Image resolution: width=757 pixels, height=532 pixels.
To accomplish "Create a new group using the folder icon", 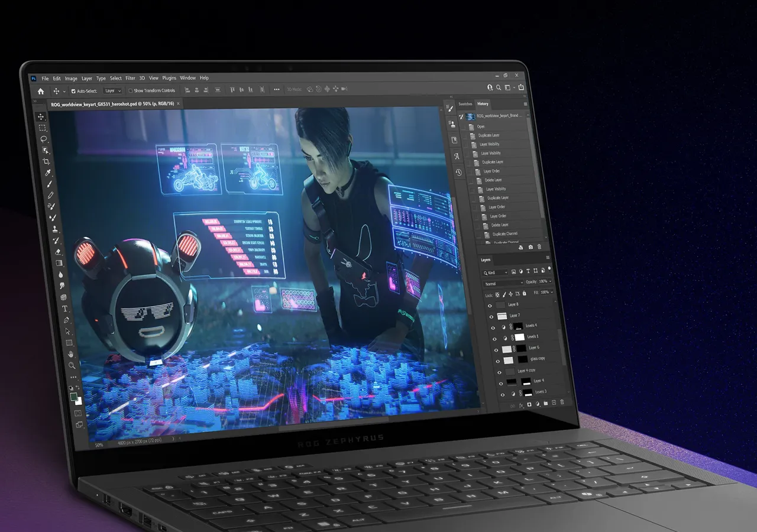I will coord(546,403).
